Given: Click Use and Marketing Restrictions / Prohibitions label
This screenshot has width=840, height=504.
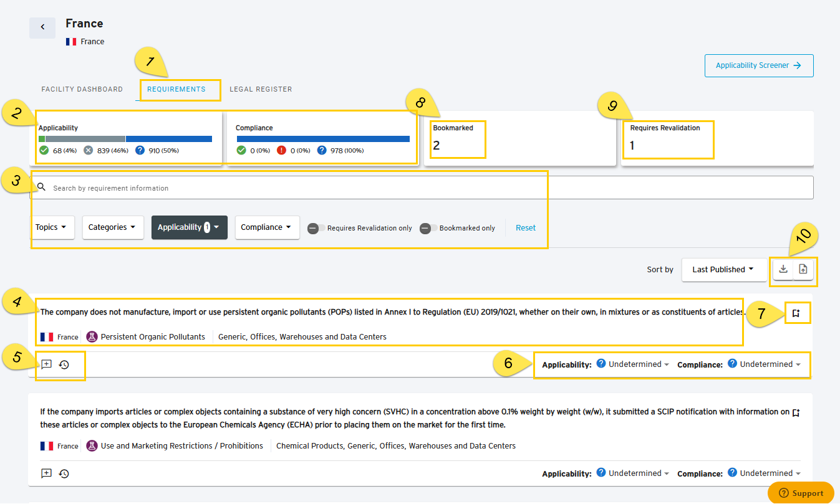Looking at the screenshot, I should 182,446.
